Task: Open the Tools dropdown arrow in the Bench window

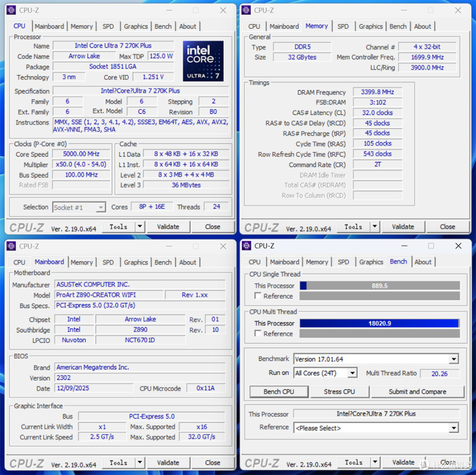Action: 375,462
